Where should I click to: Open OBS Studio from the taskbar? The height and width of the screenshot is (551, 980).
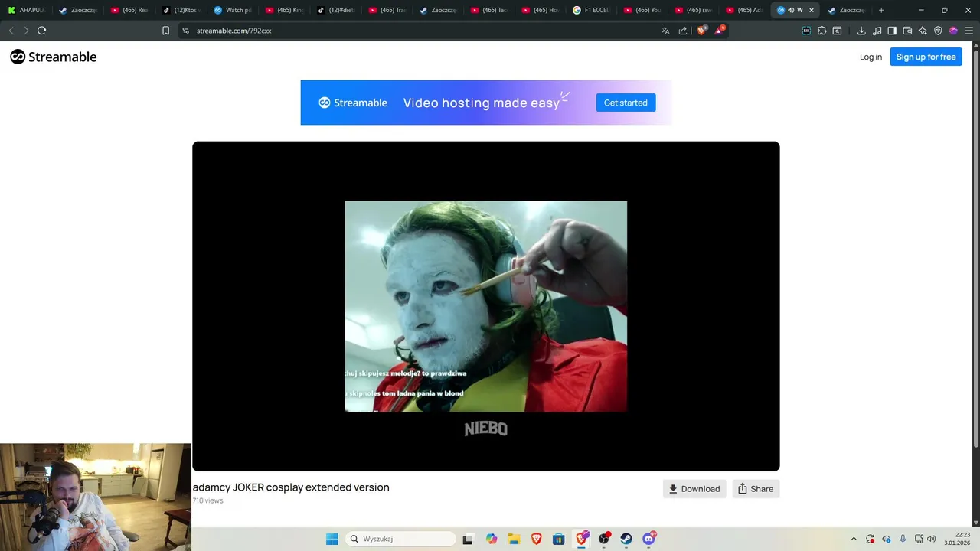(x=604, y=539)
